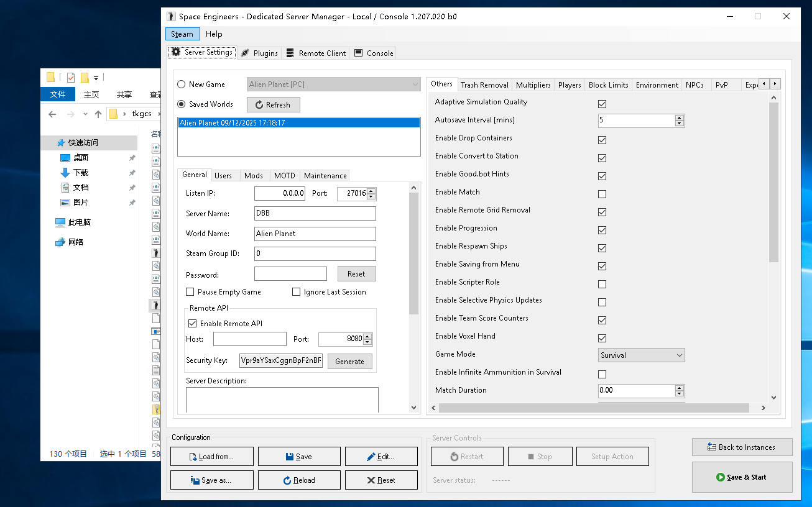
Task: Click the Generate security key button
Action: (349, 362)
